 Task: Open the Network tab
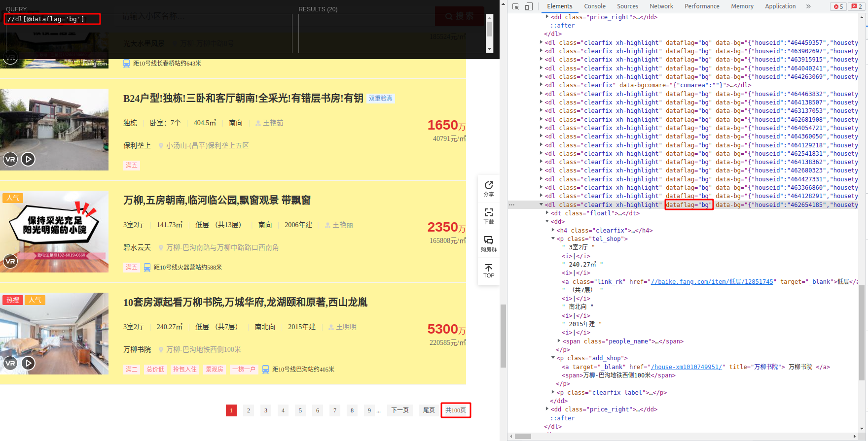coord(661,6)
